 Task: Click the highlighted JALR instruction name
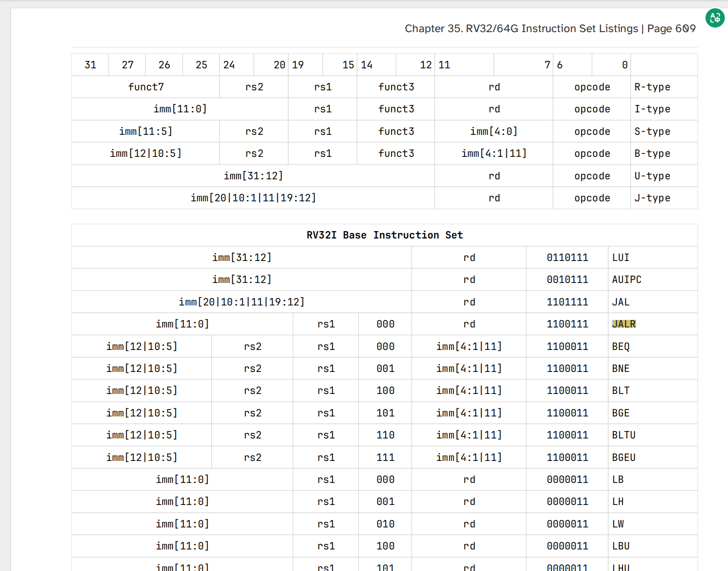coord(624,324)
